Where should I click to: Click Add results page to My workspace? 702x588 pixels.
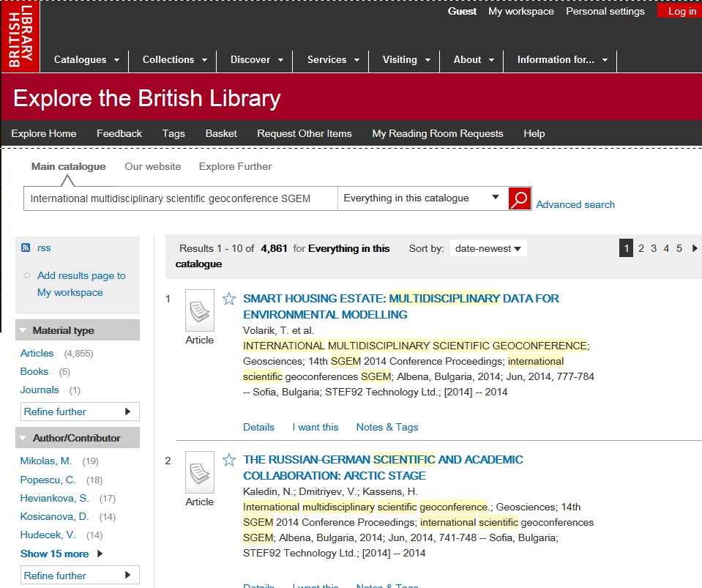coord(81,284)
